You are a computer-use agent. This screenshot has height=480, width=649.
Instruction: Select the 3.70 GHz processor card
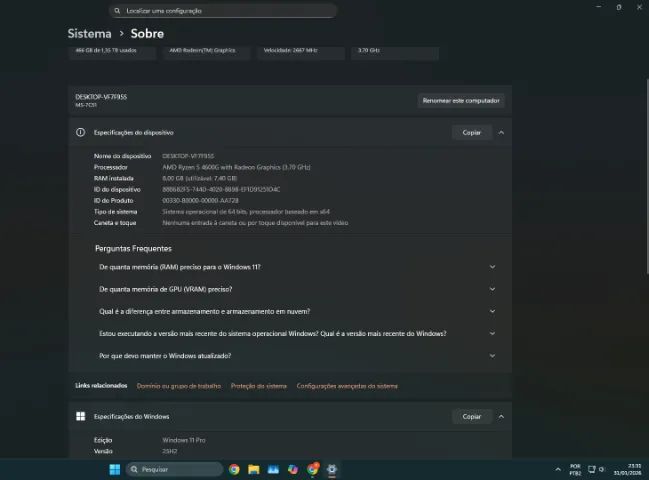tap(394, 53)
